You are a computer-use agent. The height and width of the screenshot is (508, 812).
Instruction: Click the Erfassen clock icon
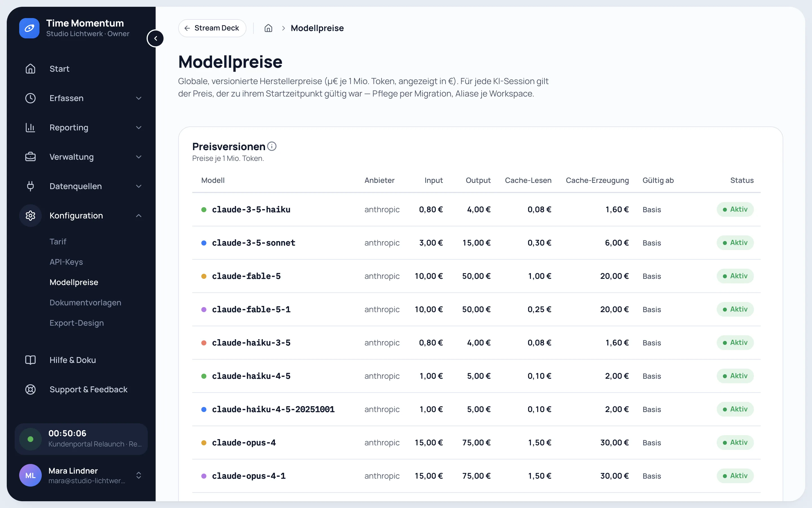[30, 98]
